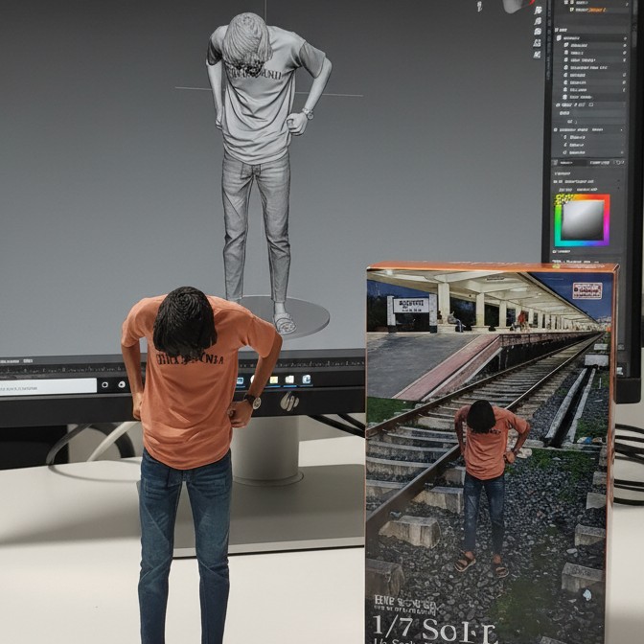644x644 pixels.
Task: Collapse the top scene collection in outliner
Action: 566,3
